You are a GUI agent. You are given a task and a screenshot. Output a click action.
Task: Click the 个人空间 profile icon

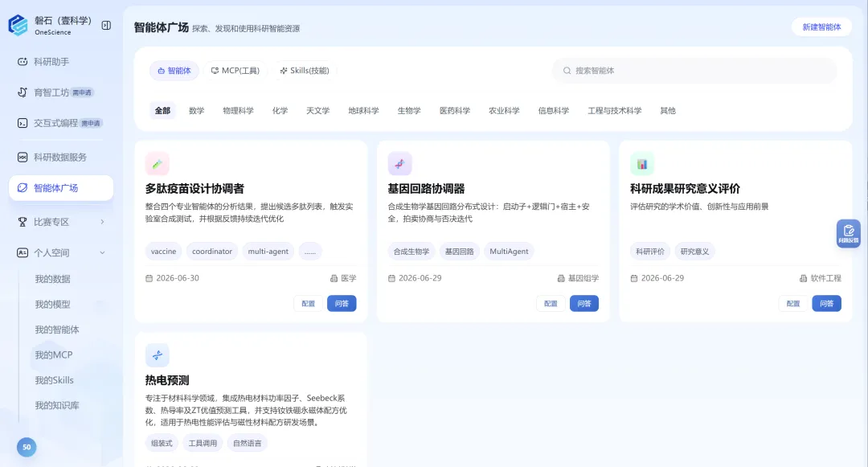tap(23, 253)
